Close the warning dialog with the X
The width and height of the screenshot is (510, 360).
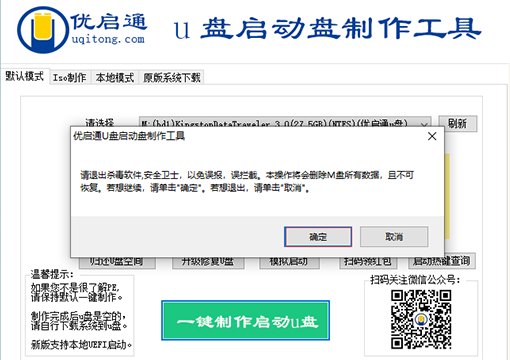[432, 136]
